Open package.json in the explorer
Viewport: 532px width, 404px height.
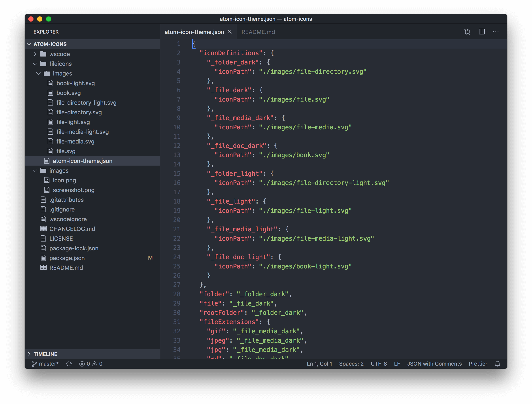tap(67, 258)
